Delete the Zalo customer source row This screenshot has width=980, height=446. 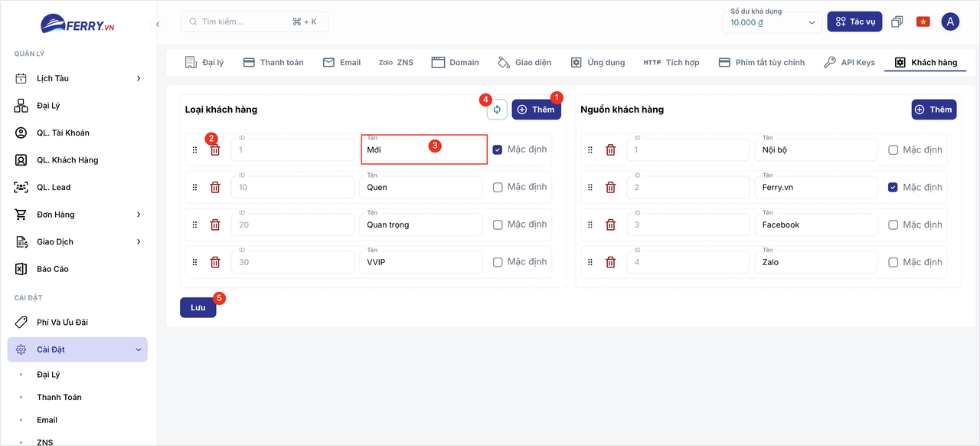[x=610, y=262]
